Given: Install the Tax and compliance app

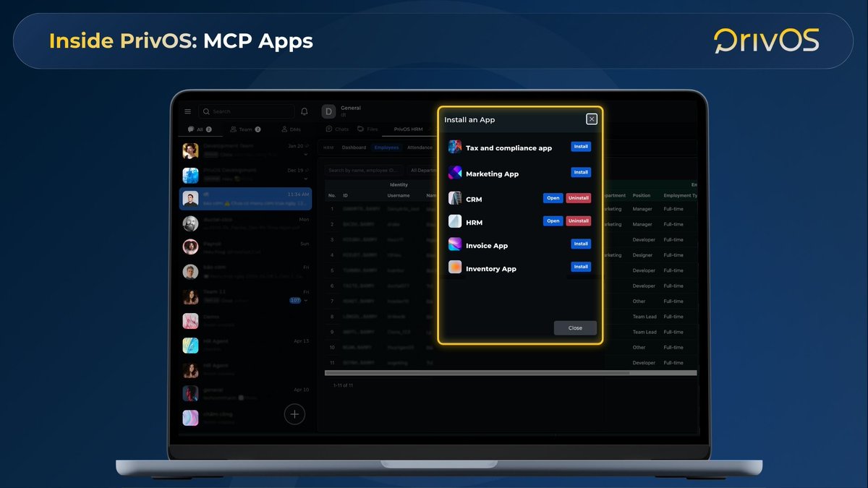Looking at the screenshot, I should [x=581, y=147].
